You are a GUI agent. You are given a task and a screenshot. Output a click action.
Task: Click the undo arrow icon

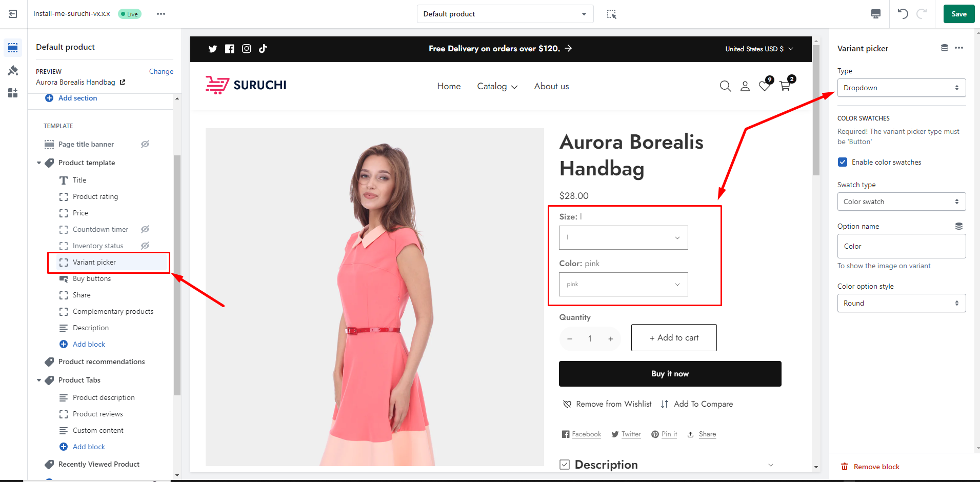[903, 14]
